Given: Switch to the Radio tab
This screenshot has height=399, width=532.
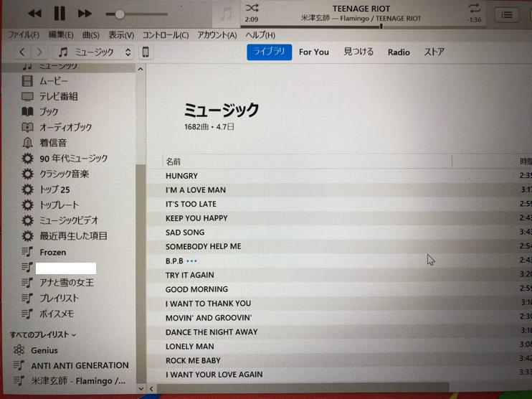Looking at the screenshot, I should tap(399, 52).
